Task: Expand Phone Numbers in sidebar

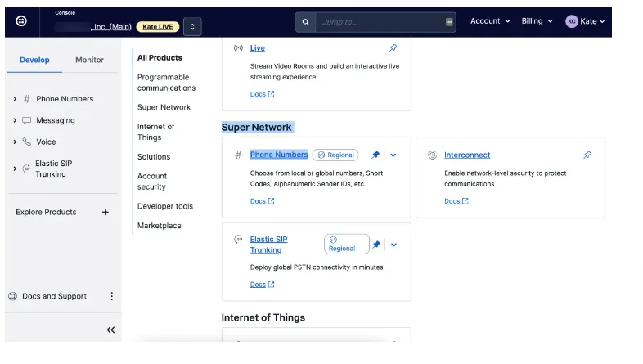Action: [x=15, y=99]
